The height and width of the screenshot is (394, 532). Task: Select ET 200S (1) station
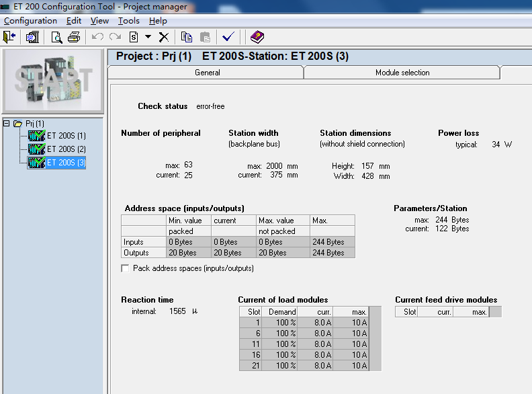point(66,136)
